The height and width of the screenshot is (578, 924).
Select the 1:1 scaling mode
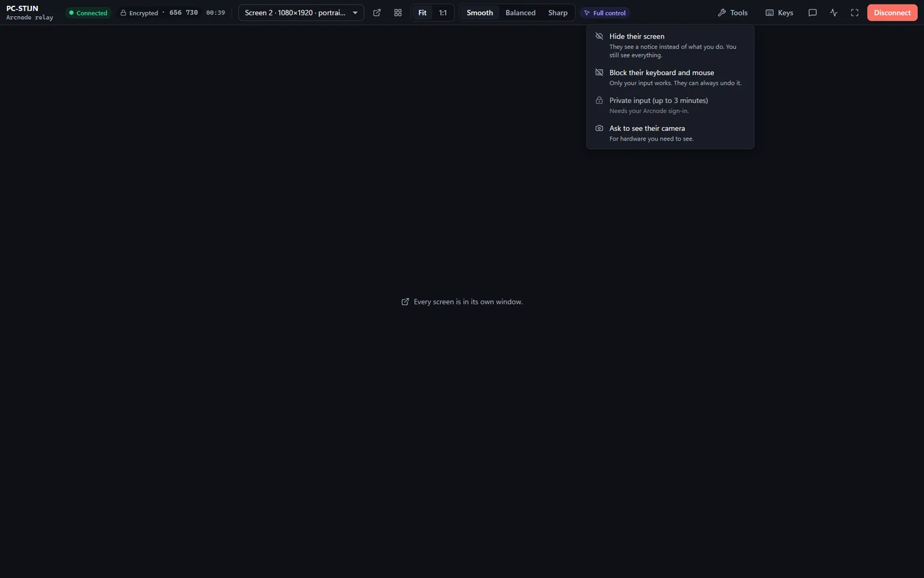(x=443, y=13)
